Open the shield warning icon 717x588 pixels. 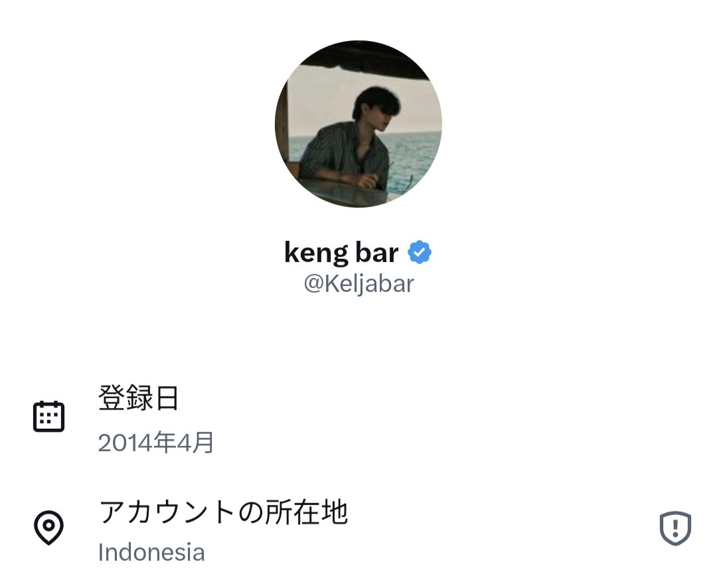point(675,528)
